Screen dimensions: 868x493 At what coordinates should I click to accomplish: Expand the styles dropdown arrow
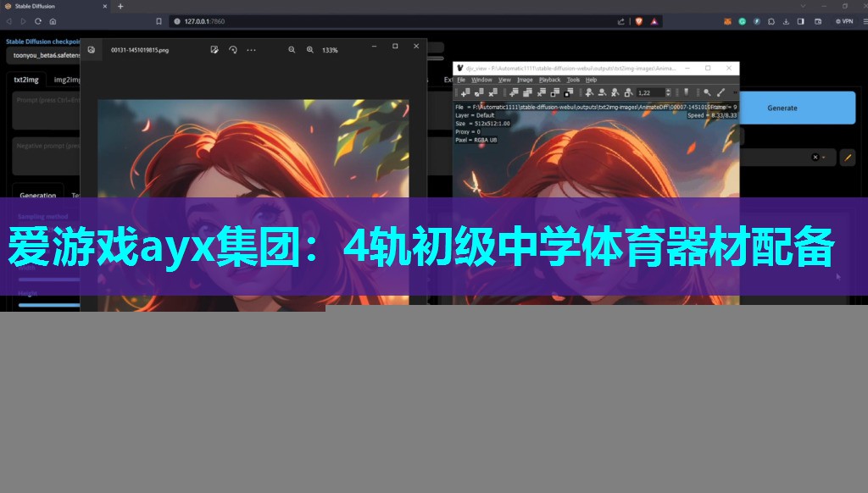pyautogui.click(x=824, y=158)
